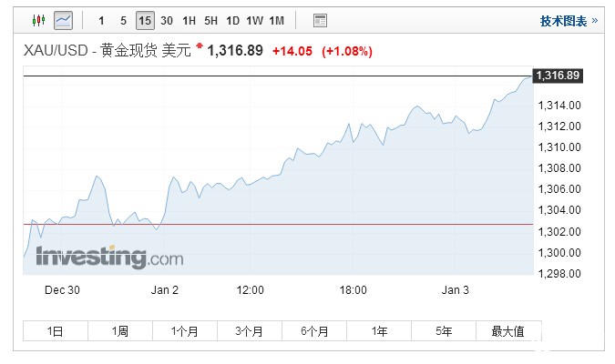The height and width of the screenshot is (364, 615).
Task: Choose the 5H interval
Action: 210,20
